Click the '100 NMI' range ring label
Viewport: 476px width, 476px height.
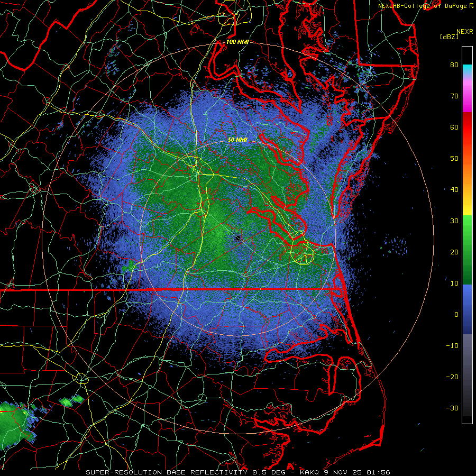pyautogui.click(x=237, y=42)
